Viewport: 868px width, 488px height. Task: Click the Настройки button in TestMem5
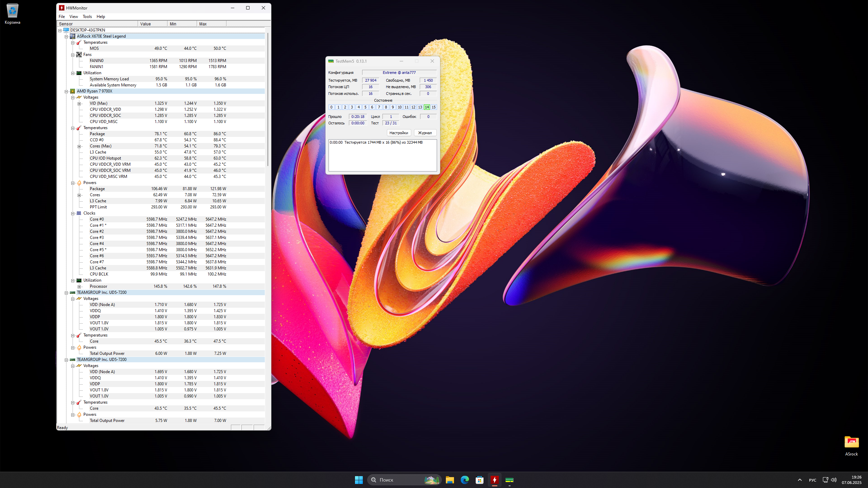click(x=398, y=133)
